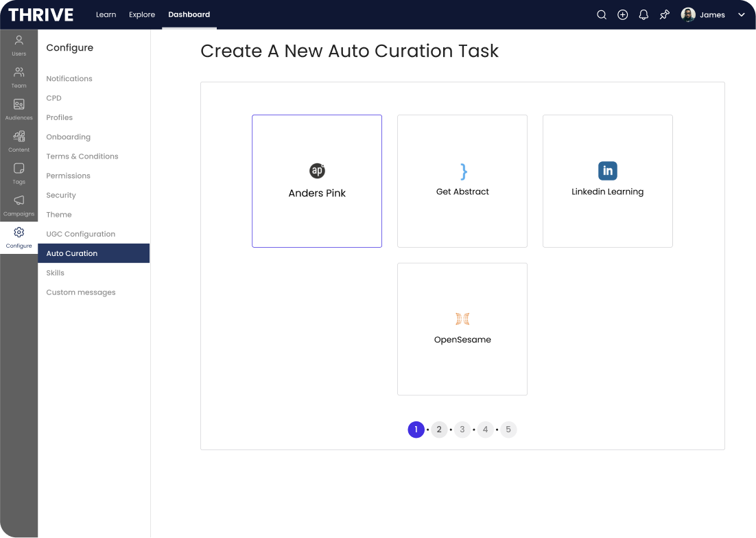Expand the user menu chevron
The width and height of the screenshot is (756, 538).
point(741,15)
